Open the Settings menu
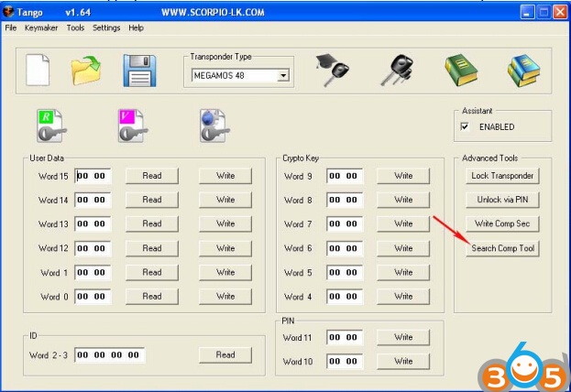The width and height of the screenshot is (571, 392). pos(106,28)
